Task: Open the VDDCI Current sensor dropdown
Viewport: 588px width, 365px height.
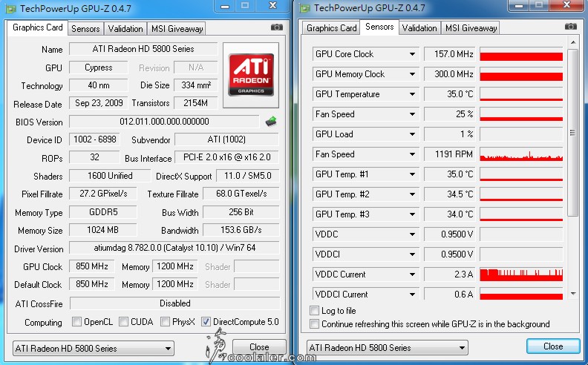Action: tap(412, 295)
